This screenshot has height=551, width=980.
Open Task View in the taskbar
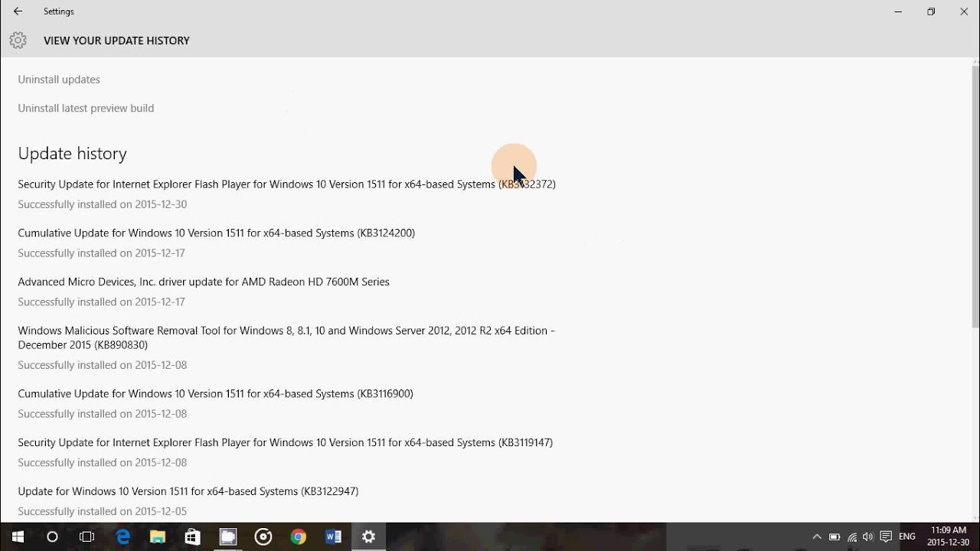coord(87,537)
